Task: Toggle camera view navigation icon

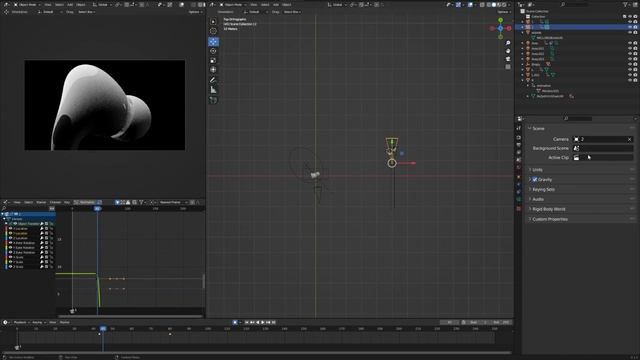Action: point(508,59)
